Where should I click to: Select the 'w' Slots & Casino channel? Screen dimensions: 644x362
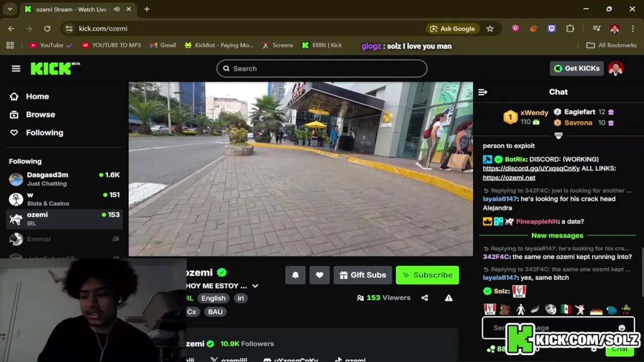[x=64, y=199]
